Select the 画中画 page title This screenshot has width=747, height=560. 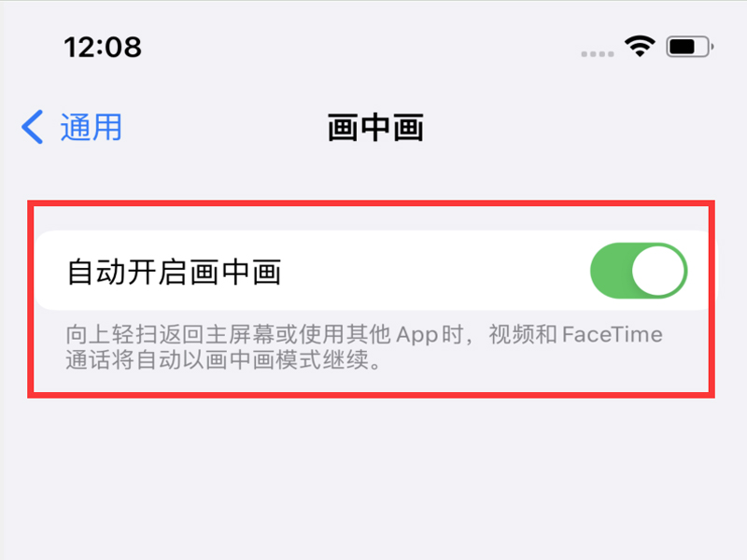pos(375,127)
